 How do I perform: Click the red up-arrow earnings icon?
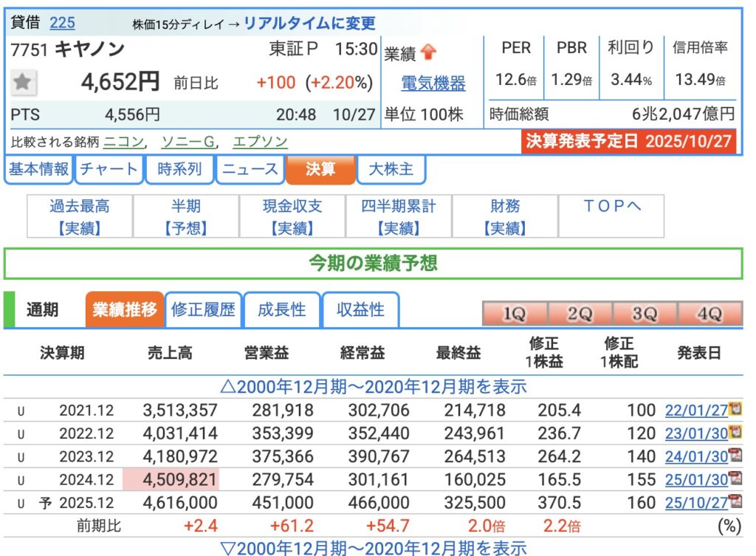click(x=430, y=52)
